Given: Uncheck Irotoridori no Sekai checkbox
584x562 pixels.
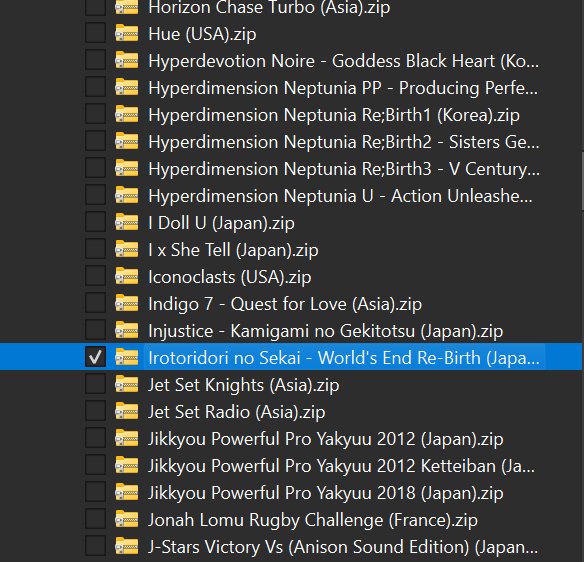Looking at the screenshot, I should coord(95,357).
